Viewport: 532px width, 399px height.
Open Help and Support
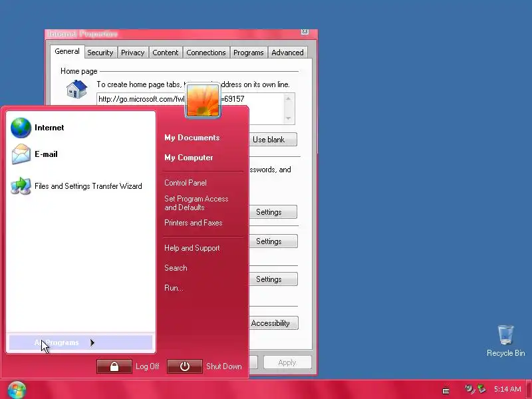(192, 248)
